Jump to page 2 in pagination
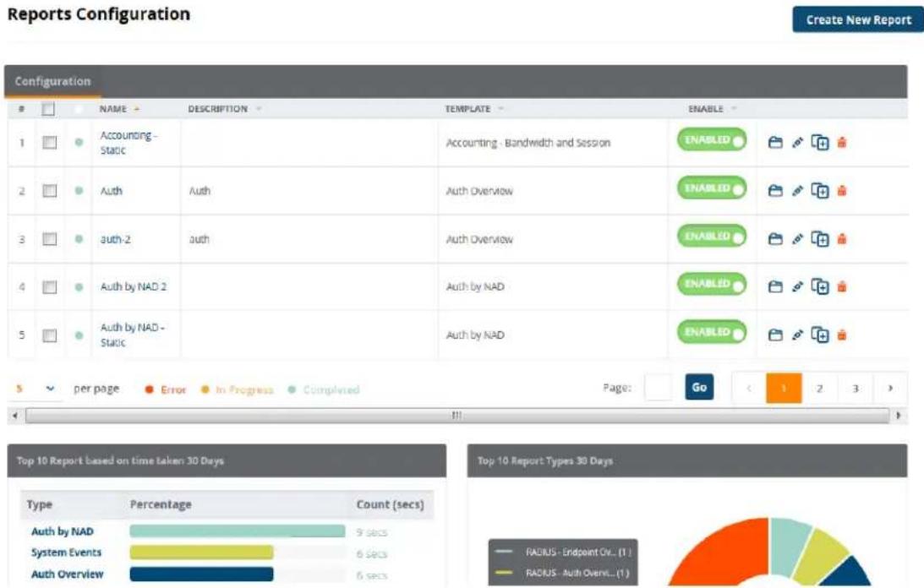 (820, 389)
